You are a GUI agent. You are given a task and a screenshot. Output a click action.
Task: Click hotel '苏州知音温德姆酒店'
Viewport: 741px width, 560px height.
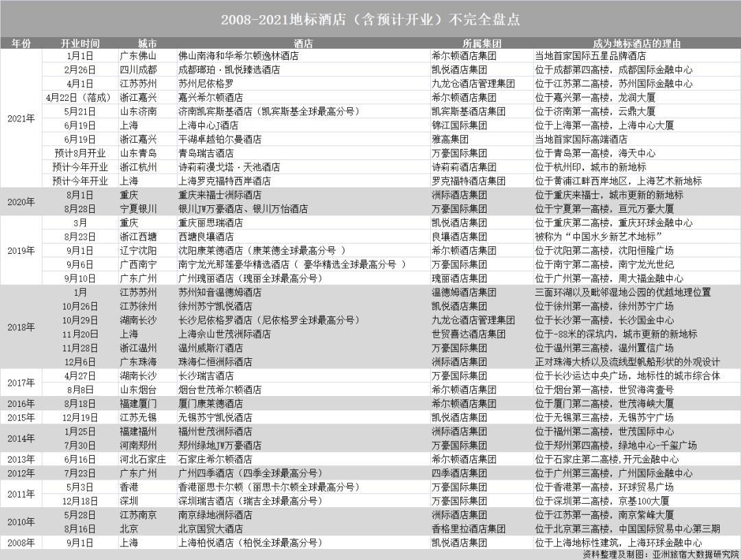coord(220,292)
